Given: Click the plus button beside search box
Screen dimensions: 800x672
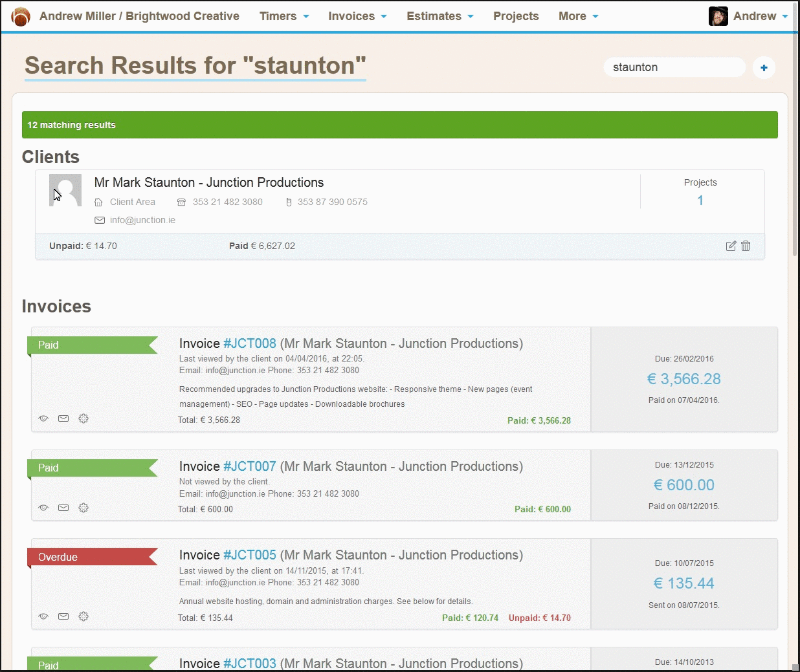Looking at the screenshot, I should coord(764,67).
